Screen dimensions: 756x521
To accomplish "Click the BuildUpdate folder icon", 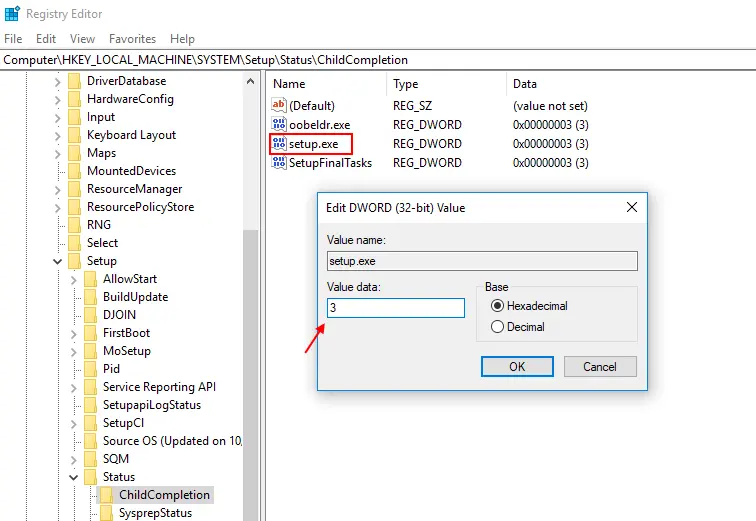I will (x=90, y=297).
